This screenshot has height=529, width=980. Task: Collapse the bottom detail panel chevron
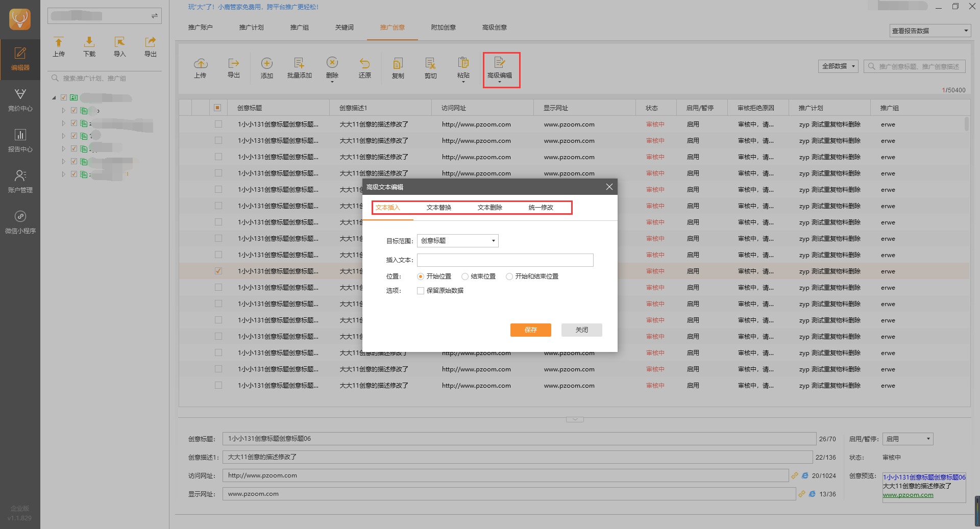point(575,419)
